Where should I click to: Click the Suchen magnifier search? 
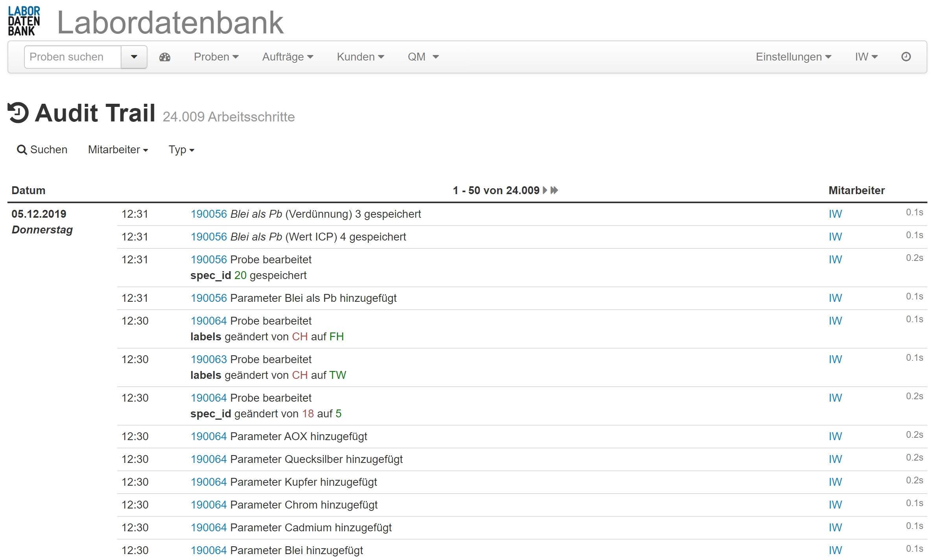click(x=42, y=150)
